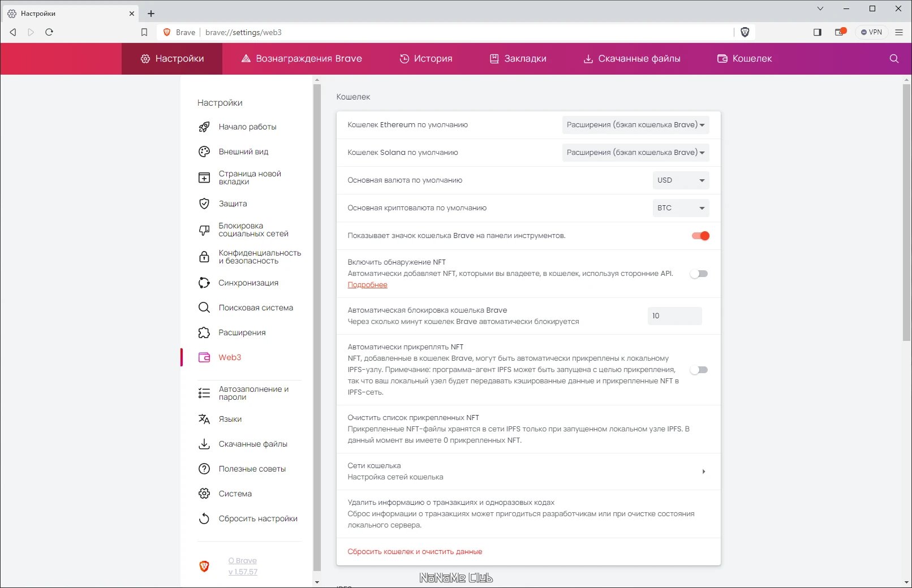Switch to the История tab

tap(426, 59)
